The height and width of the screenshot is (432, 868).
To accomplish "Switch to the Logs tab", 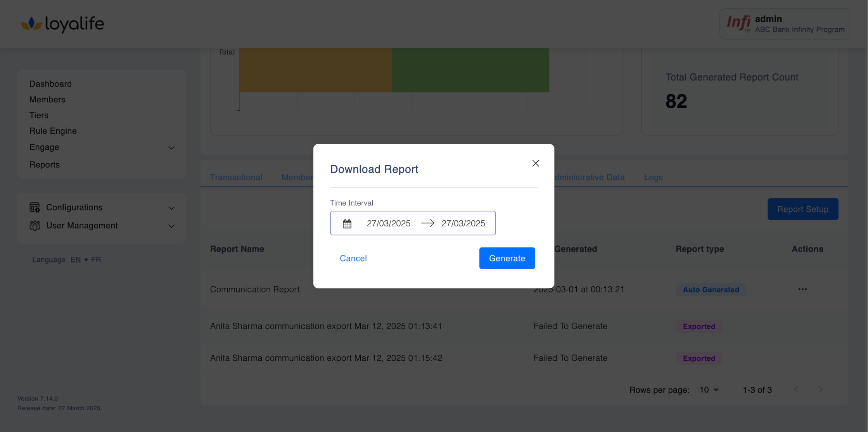I will [x=654, y=177].
